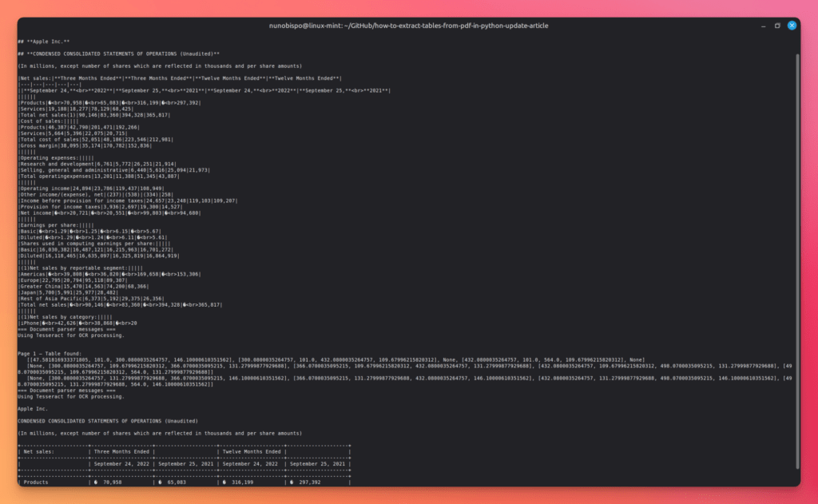Click the 'Japan|5,700' row

coord(68,292)
